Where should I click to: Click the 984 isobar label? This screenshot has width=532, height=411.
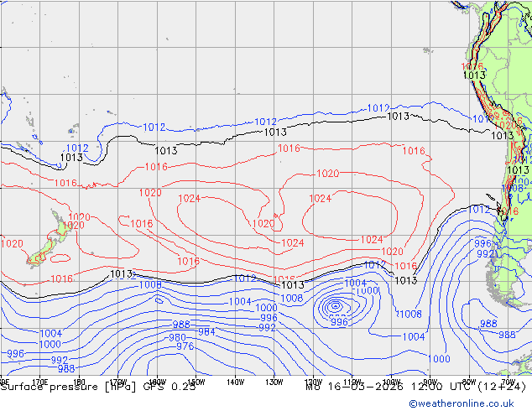point(206,331)
